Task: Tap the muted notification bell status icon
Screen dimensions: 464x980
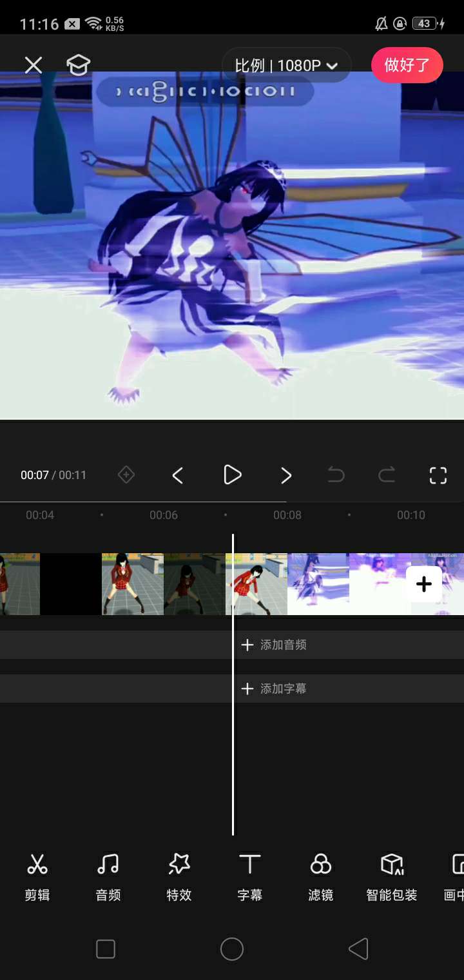Action: [382, 24]
